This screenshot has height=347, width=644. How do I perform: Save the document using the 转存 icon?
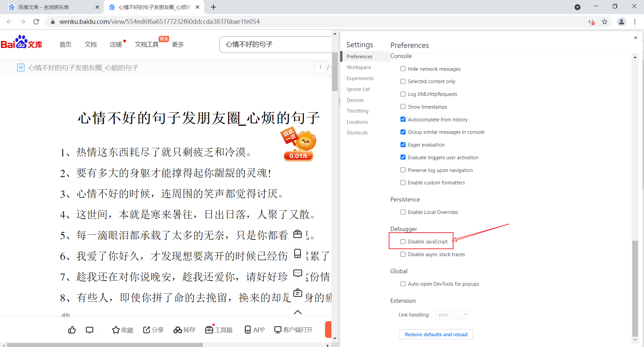(x=184, y=330)
